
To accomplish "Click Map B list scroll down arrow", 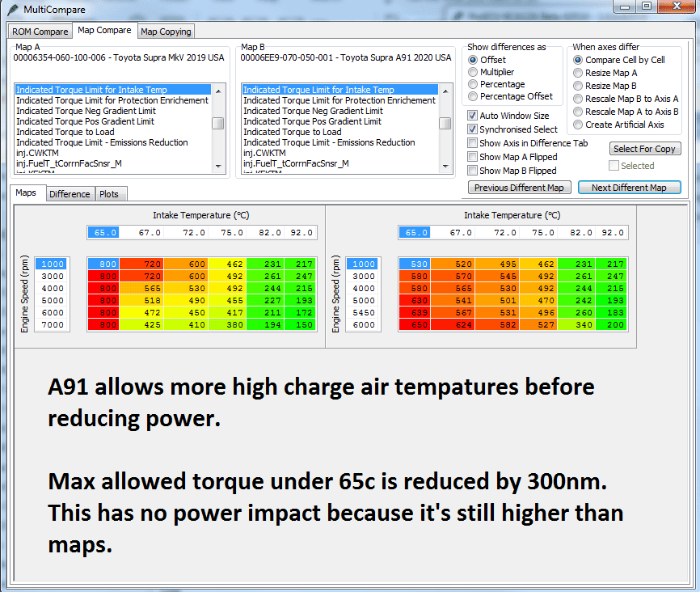I will [x=445, y=167].
